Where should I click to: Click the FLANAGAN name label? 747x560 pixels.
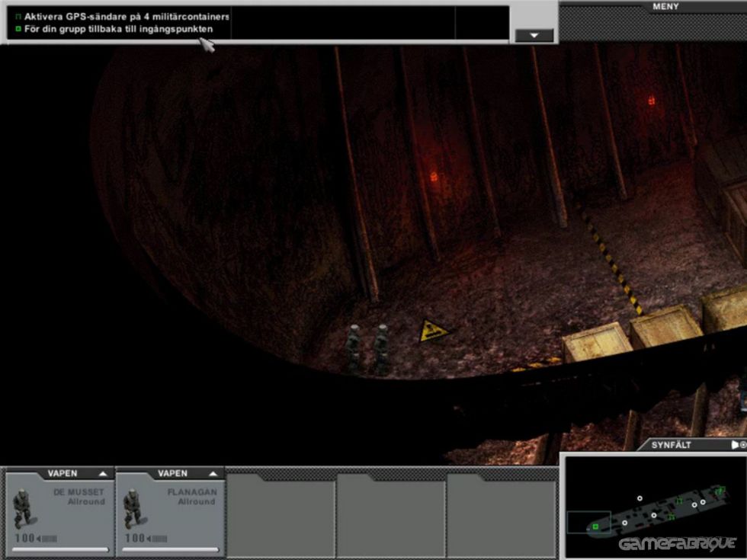click(x=192, y=492)
